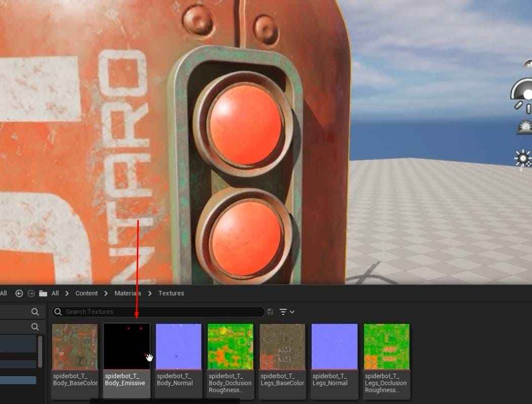532x404 pixels.
Task: Focus the Search Textures field
Action: click(158, 311)
